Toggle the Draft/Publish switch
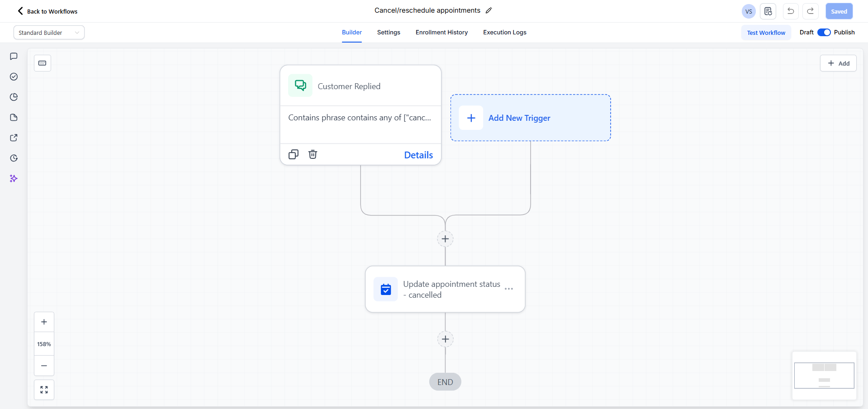868x409 pixels. (824, 33)
